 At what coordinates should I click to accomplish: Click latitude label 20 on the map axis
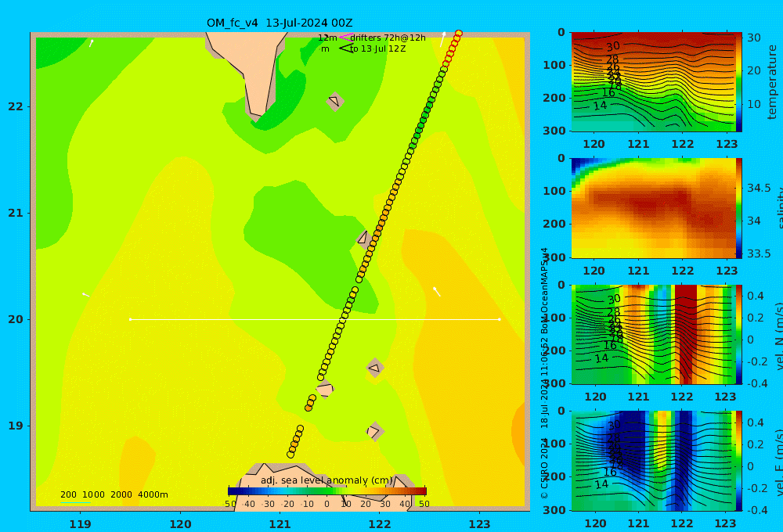(16, 319)
